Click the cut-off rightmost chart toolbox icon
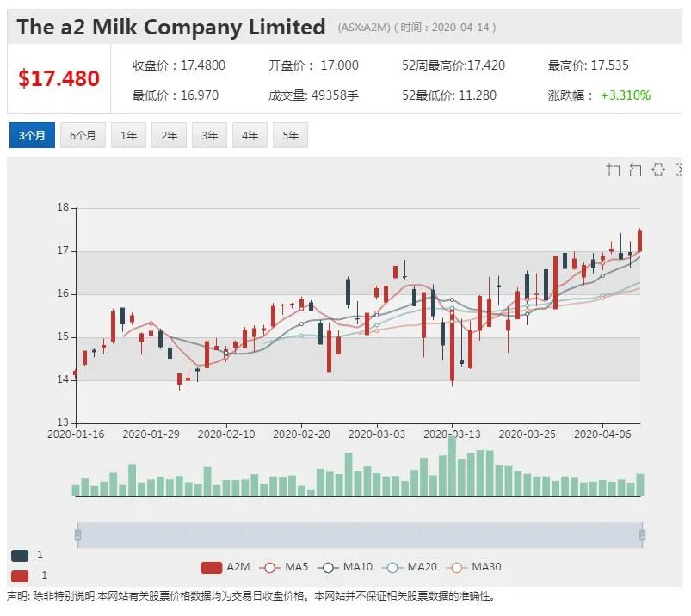The height and width of the screenshot is (616, 691). click(679, 169)
